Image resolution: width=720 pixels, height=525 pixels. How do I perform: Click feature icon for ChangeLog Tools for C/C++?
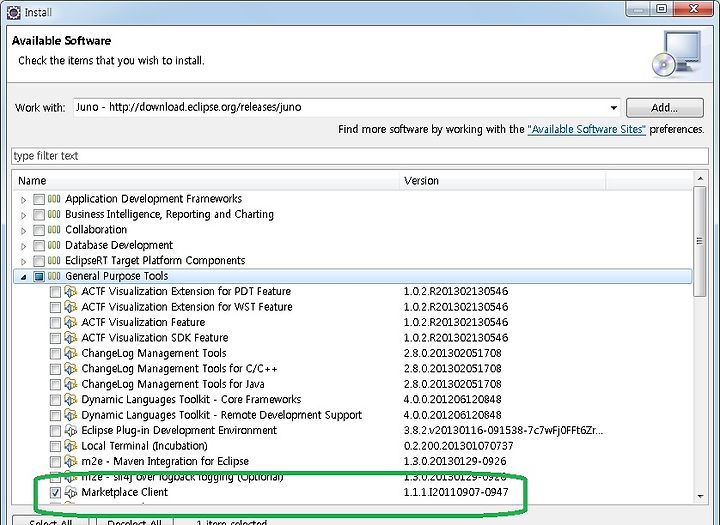click(70, 369)
